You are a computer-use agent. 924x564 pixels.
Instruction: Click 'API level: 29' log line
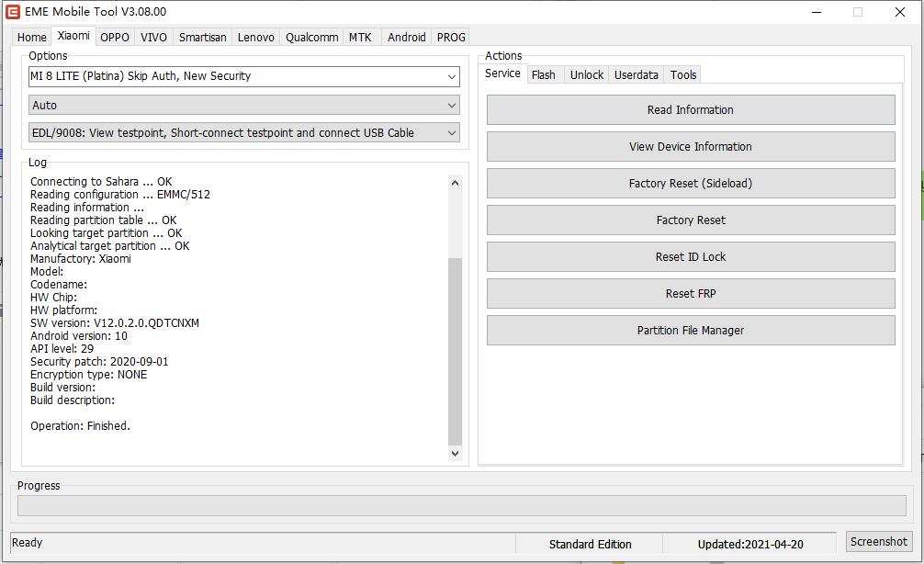click(x=62, y=349)
